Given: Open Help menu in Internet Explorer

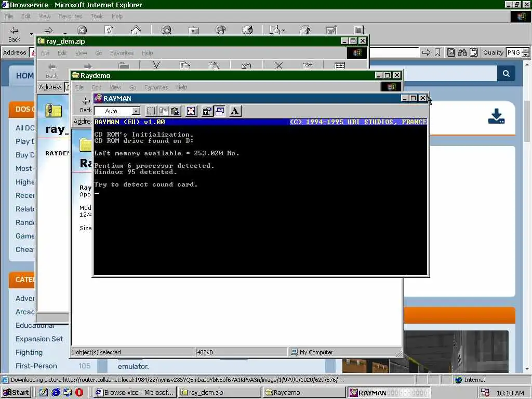Looking at the screenshot, I should click(x=117, y=16).
